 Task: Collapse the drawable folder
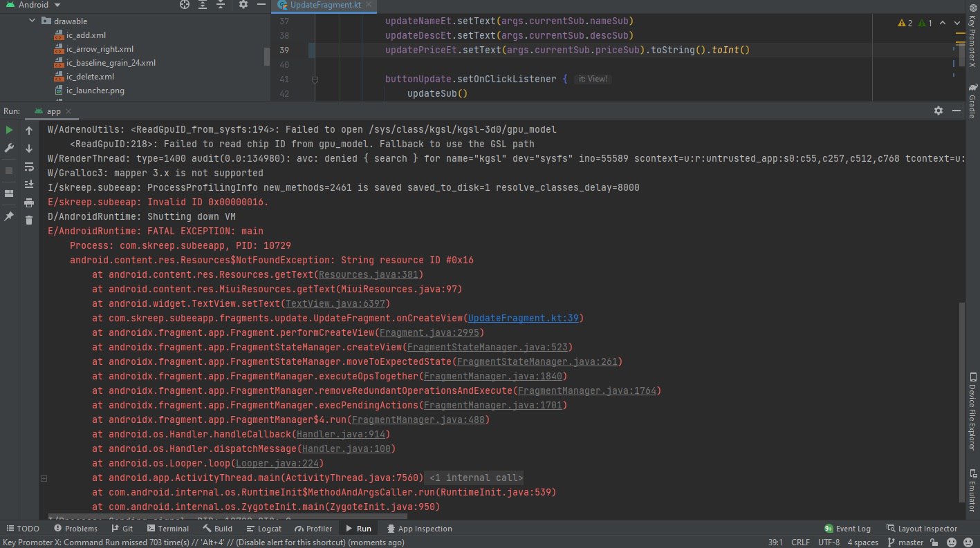click(33, 21)
